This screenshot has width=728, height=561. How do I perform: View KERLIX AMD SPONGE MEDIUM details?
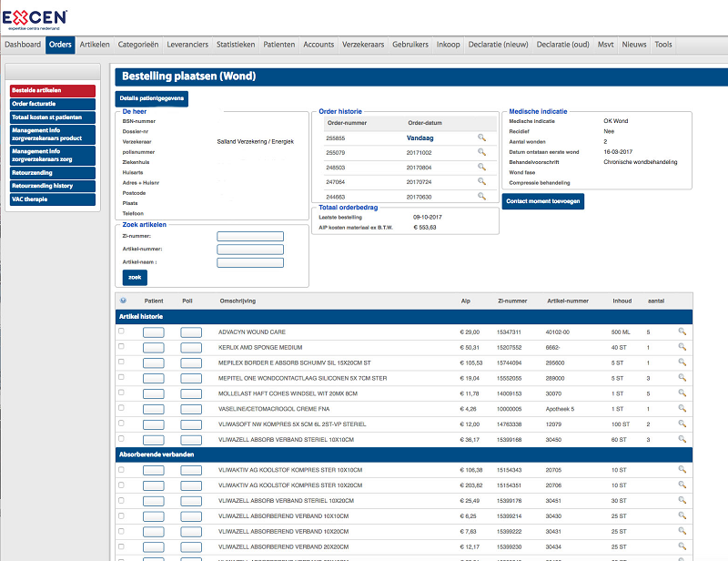pyautogui.click(x=682, y=347)
